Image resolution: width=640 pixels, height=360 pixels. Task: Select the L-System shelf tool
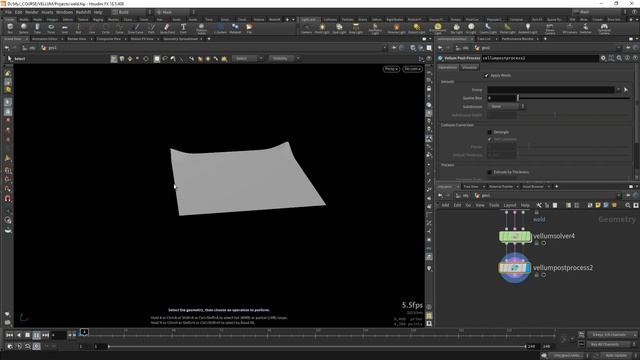220,28
